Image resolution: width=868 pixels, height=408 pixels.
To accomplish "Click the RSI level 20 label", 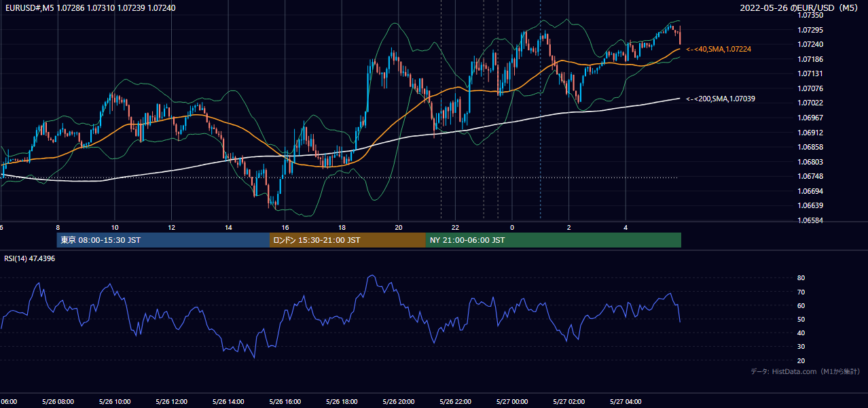I will point(801,361).
